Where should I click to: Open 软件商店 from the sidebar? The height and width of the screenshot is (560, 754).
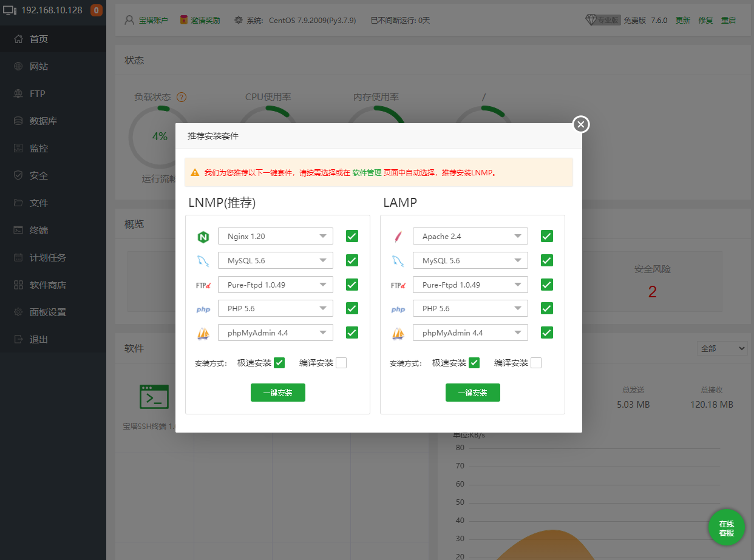(x=48, y=285)
